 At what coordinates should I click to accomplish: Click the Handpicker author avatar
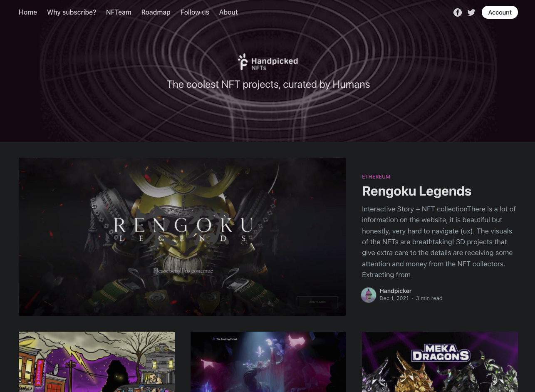(369, 295)
